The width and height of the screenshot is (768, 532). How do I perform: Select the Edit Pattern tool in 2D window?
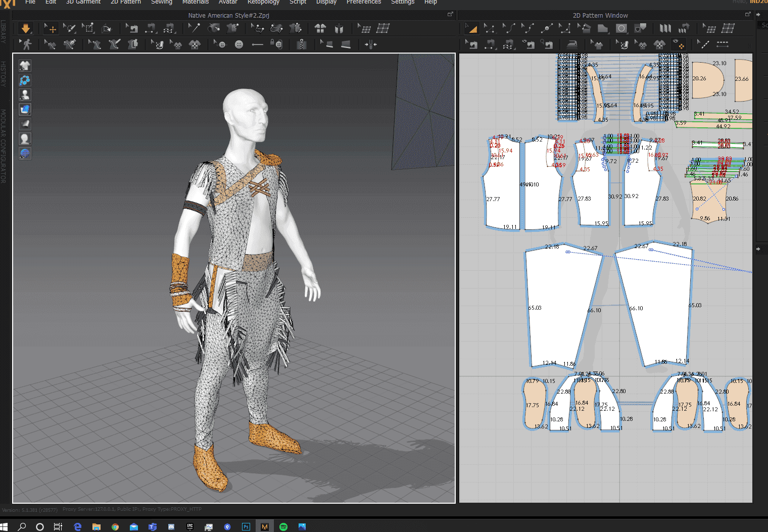489,28
